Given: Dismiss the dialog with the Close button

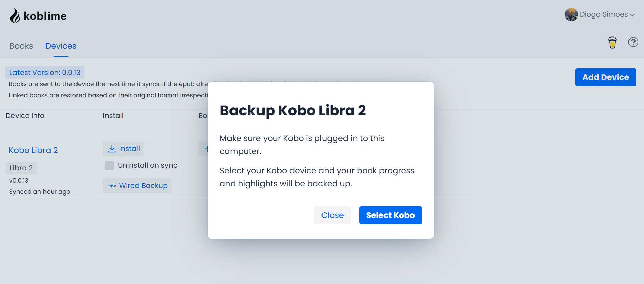Looking at the screenshot, I should pos(332,215).
